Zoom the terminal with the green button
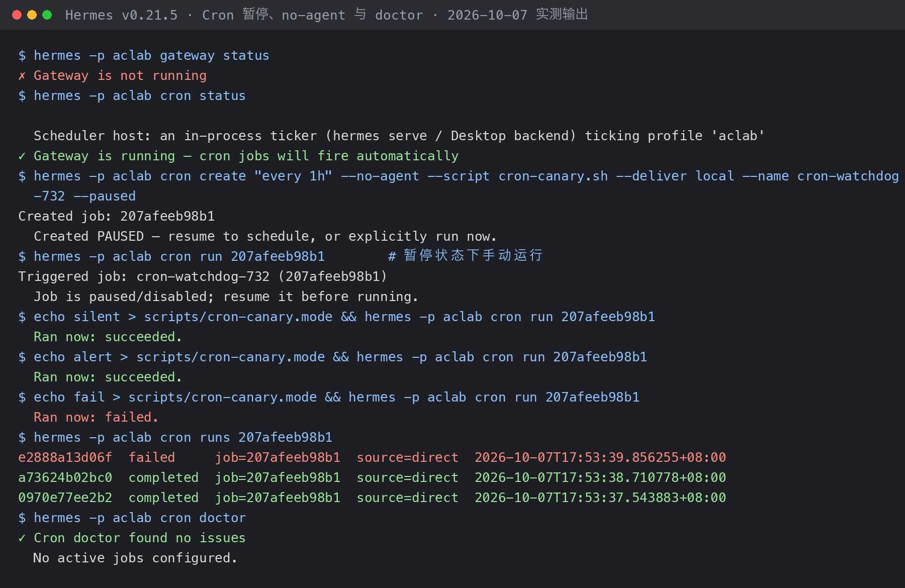 click(x=47, y=15)
